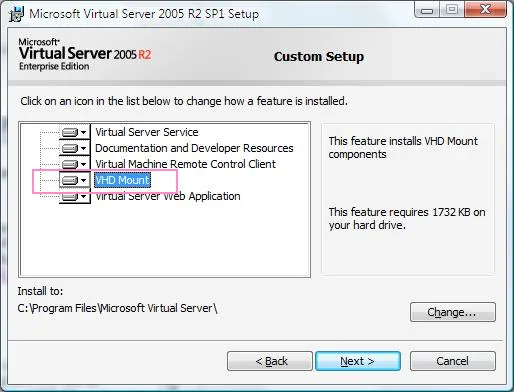Go to the next step with Next
The image size is (514, 392).
(358, 361)
